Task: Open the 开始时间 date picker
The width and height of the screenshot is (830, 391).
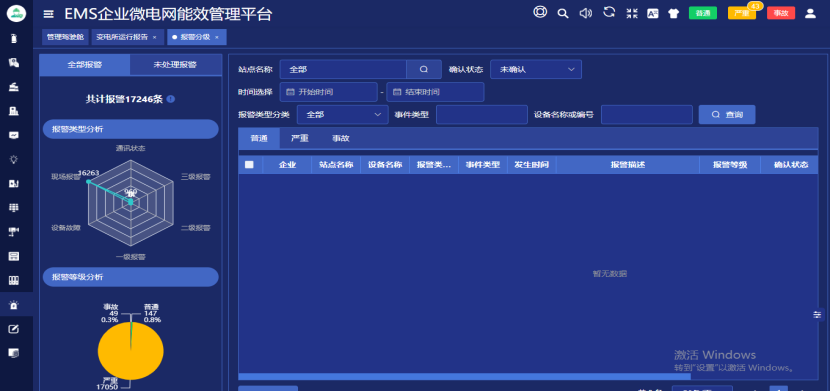Action: pyautogui.click(x=328, y=92)
